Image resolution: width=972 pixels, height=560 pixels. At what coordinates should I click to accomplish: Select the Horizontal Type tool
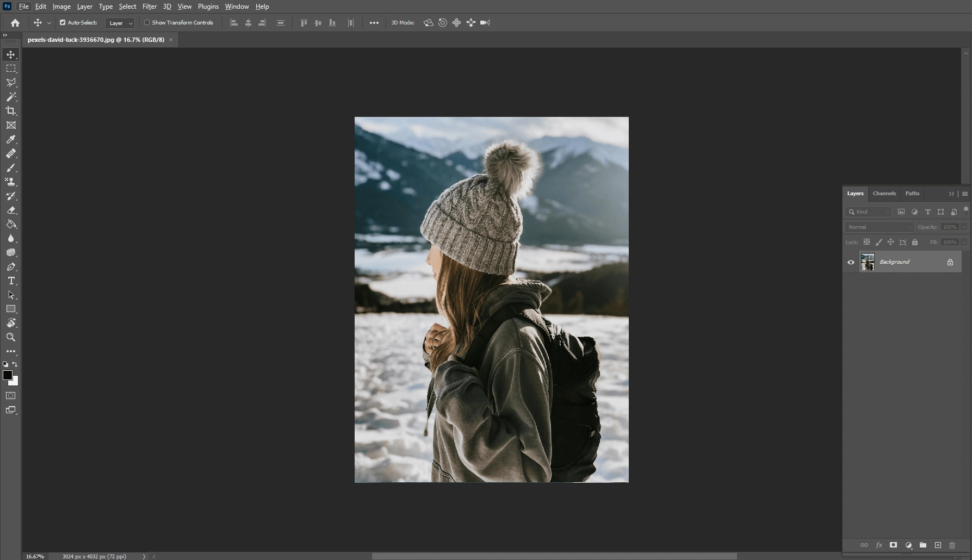(x=11, y=281)
